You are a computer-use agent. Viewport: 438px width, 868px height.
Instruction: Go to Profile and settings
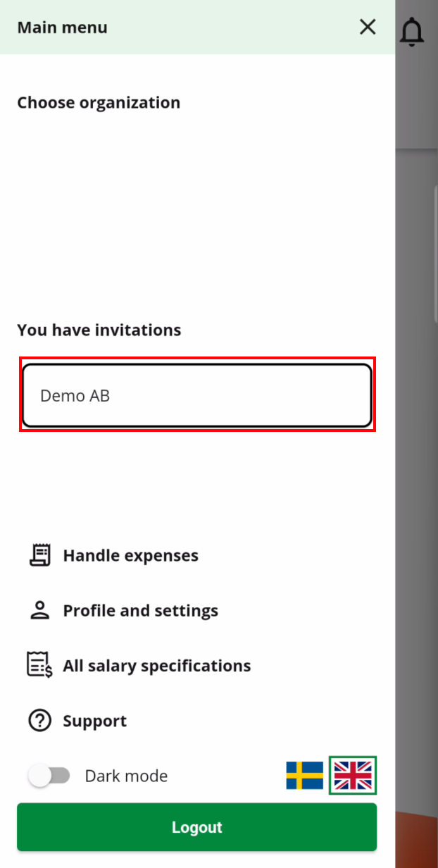[x=140, y=610]
